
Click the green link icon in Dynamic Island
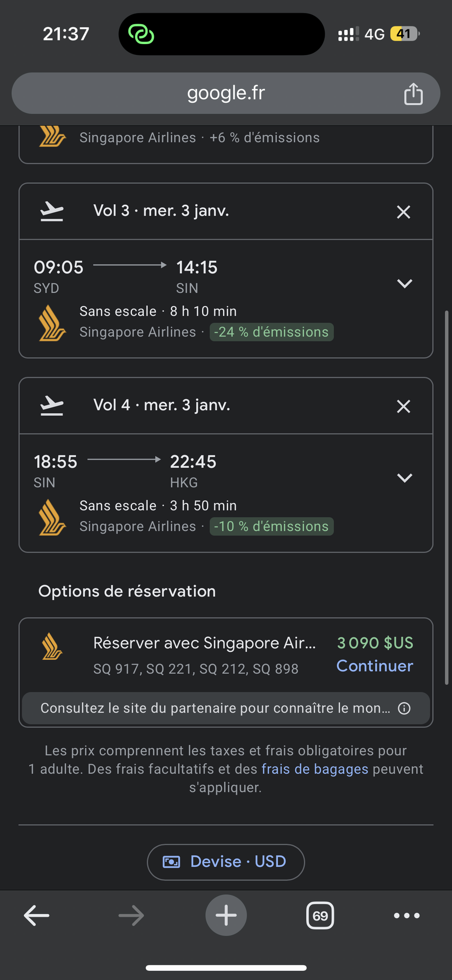[141, 34]
